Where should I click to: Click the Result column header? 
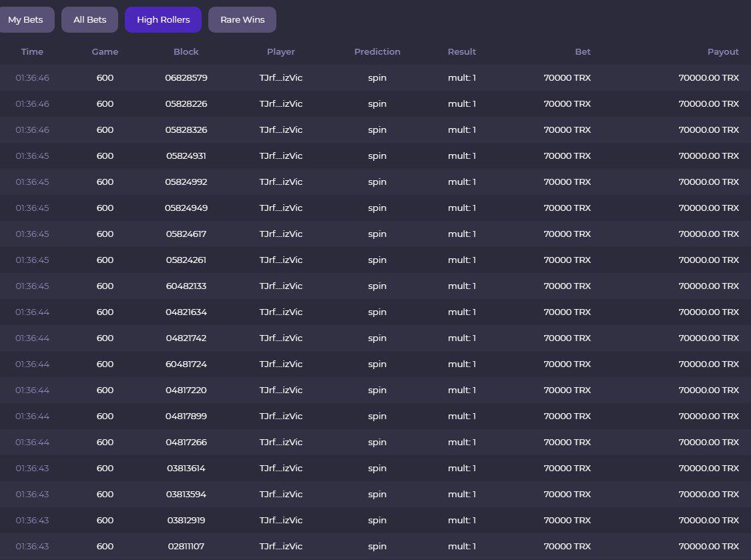click(462, 52)
